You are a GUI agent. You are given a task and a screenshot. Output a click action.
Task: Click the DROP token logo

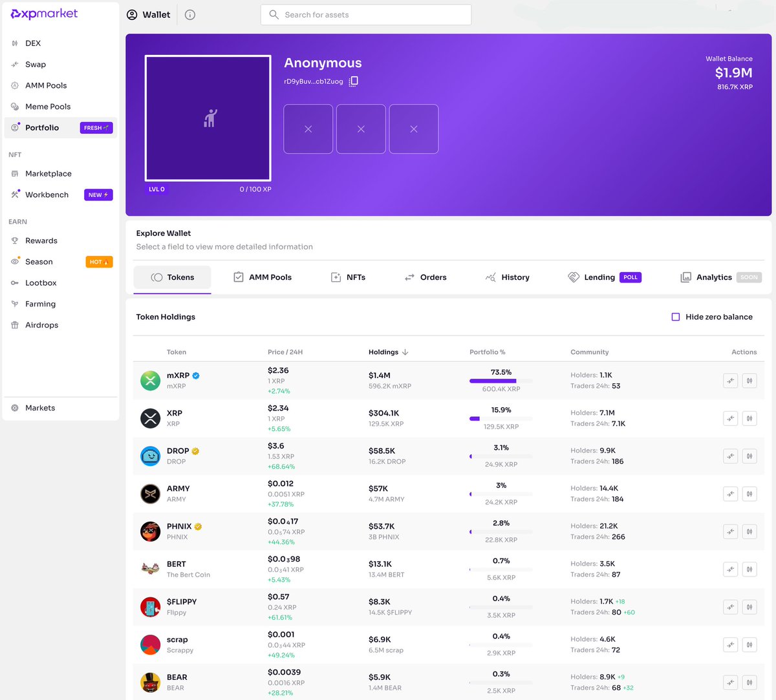pos(151,456)
